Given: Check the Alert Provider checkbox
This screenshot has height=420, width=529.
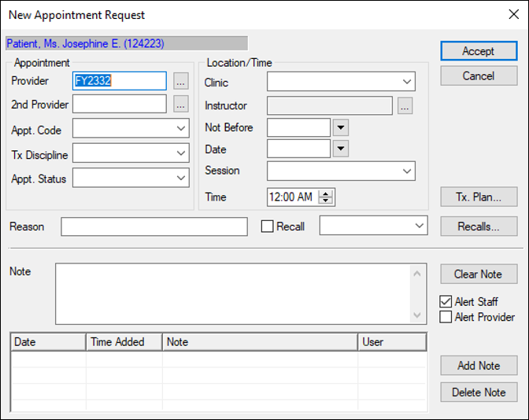Looking at the screenshot, I should click(x=446, y=317).
